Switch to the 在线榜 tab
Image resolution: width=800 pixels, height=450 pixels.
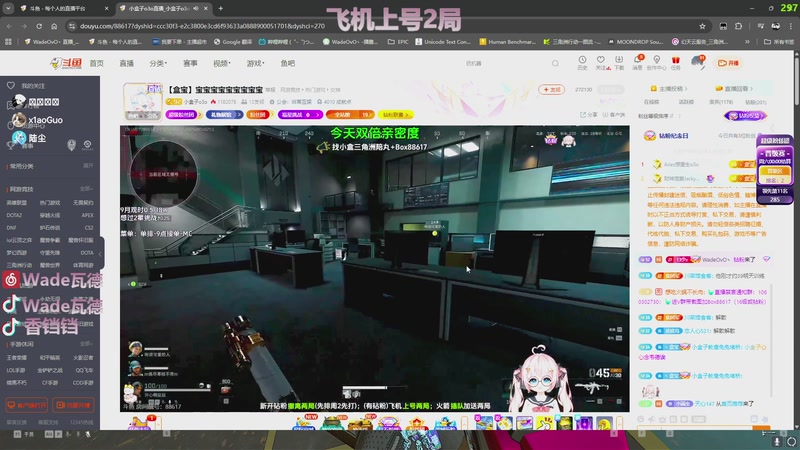(x=652, y=102)
